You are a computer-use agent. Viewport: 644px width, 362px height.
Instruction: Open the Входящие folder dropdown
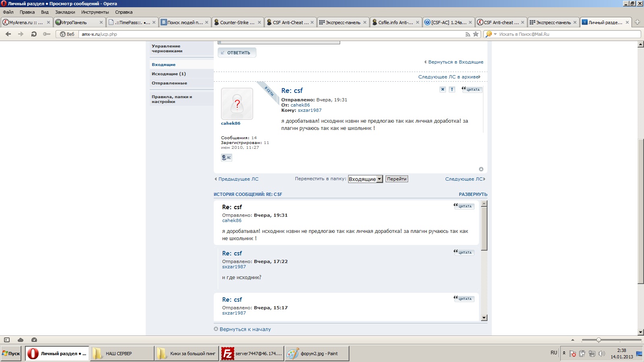365,179
